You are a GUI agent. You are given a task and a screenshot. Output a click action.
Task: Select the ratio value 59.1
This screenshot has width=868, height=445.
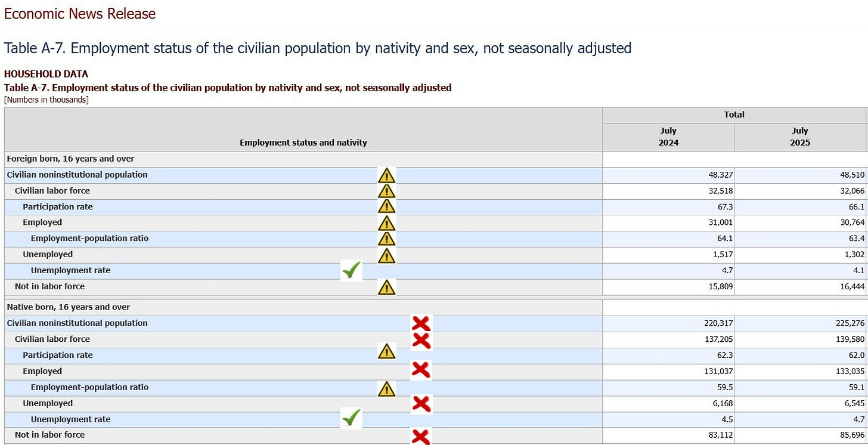click(x=857, y=388)
